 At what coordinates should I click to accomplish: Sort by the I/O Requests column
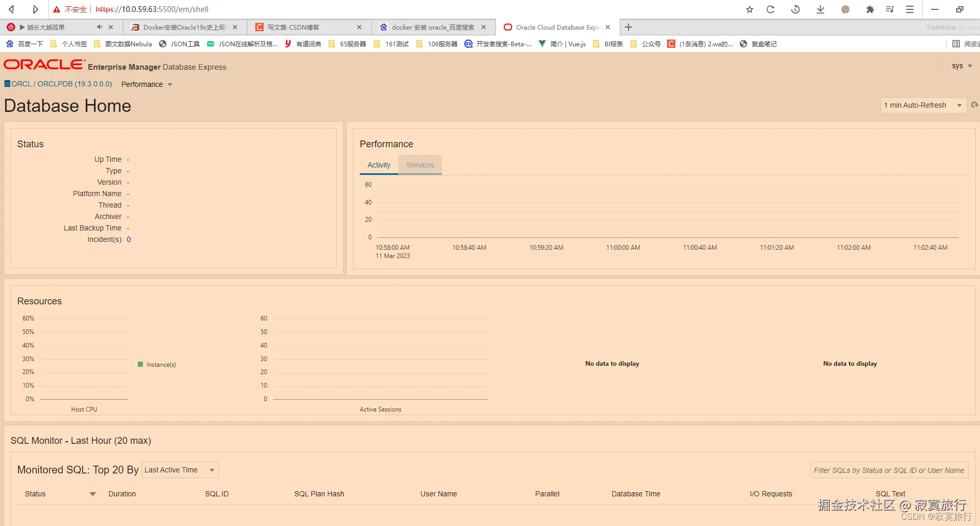771,494
